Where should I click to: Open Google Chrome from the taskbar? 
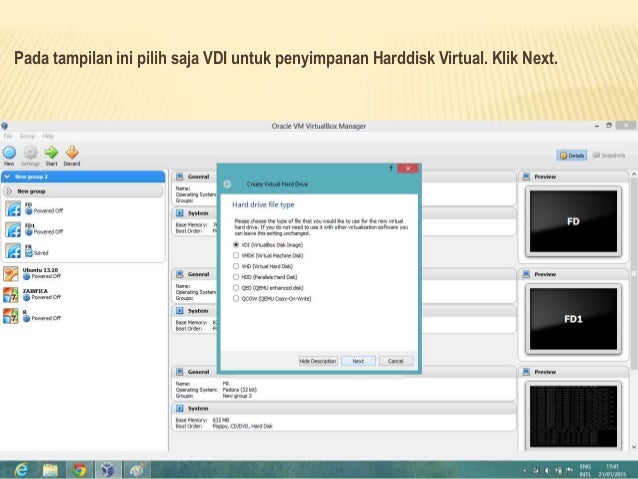click(80, 470)
